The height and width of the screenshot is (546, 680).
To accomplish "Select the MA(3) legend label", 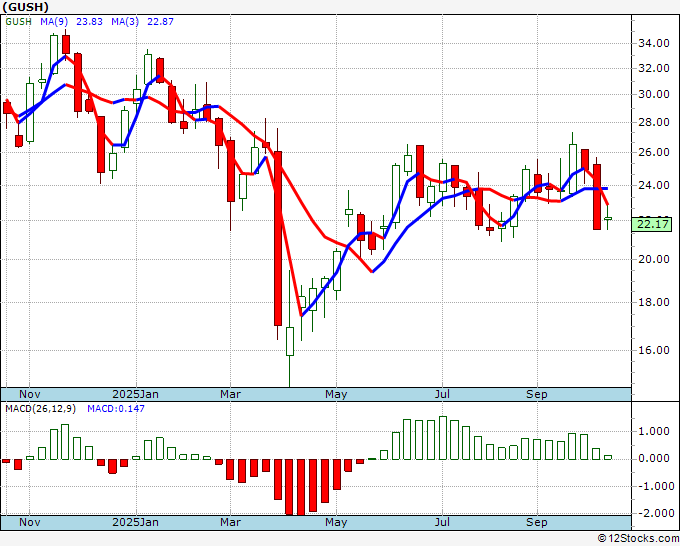I will point(125,21).
